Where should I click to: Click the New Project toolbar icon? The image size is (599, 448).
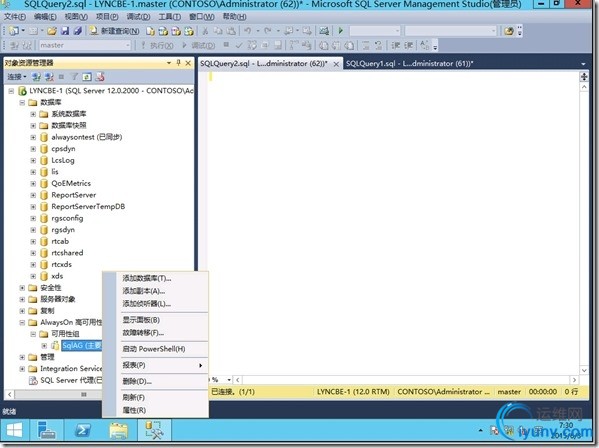click(14, 31)
